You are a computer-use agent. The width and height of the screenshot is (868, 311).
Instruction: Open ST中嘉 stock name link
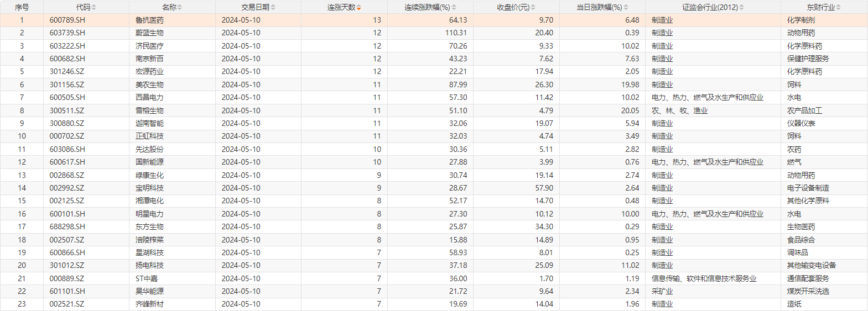(x=147, y=278)
